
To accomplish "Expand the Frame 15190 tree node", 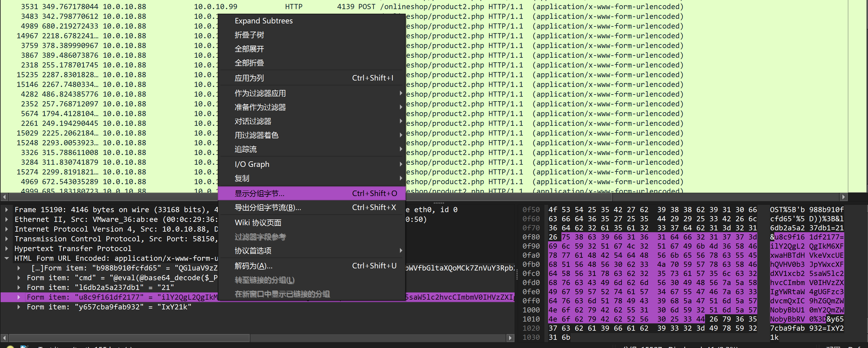I will tap(6, 209).
